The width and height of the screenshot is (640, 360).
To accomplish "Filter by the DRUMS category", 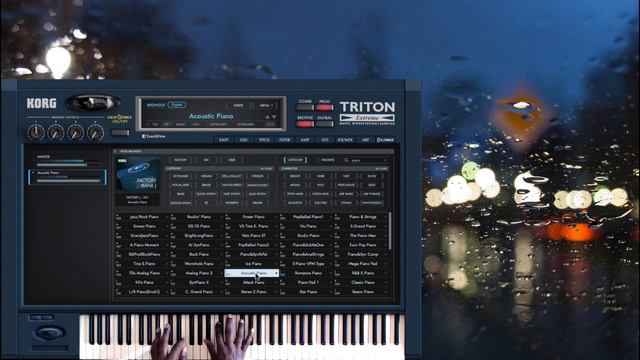I will [x=257, y=203].
